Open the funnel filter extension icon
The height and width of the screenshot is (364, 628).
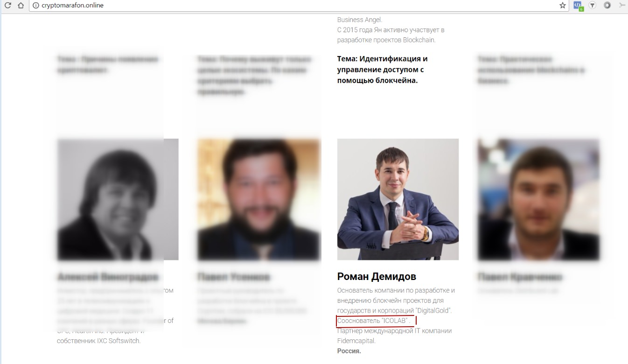[593, 6]
